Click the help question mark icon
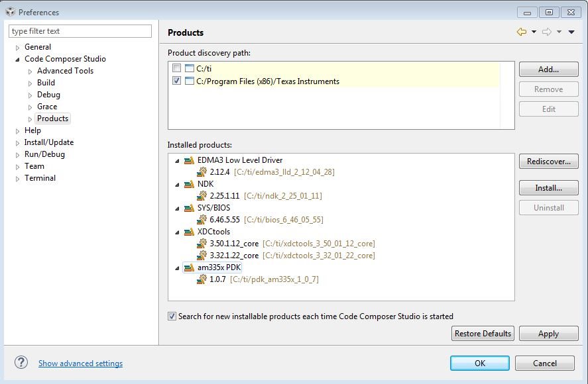Viewport: 588px width, 384px height. tap(21, 362)
